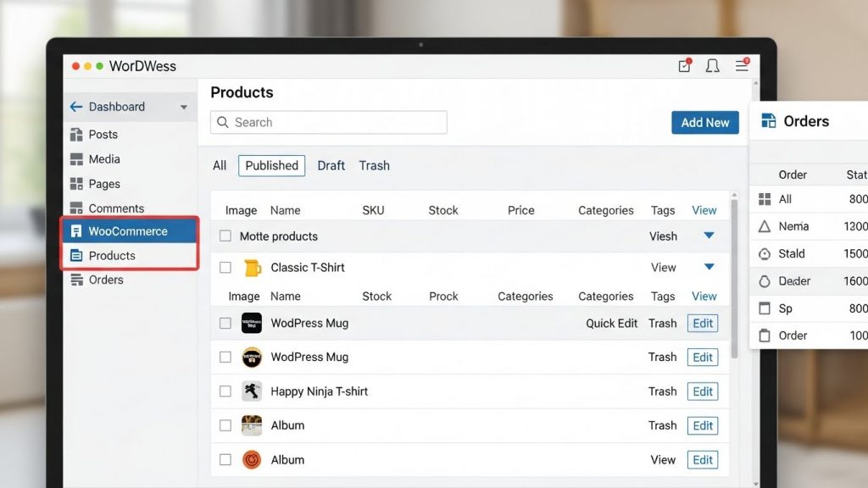This screenshot has width=868, height=488.
Task: Click View on the Classic T-Shirt row
Action: (x=663, y=268)
